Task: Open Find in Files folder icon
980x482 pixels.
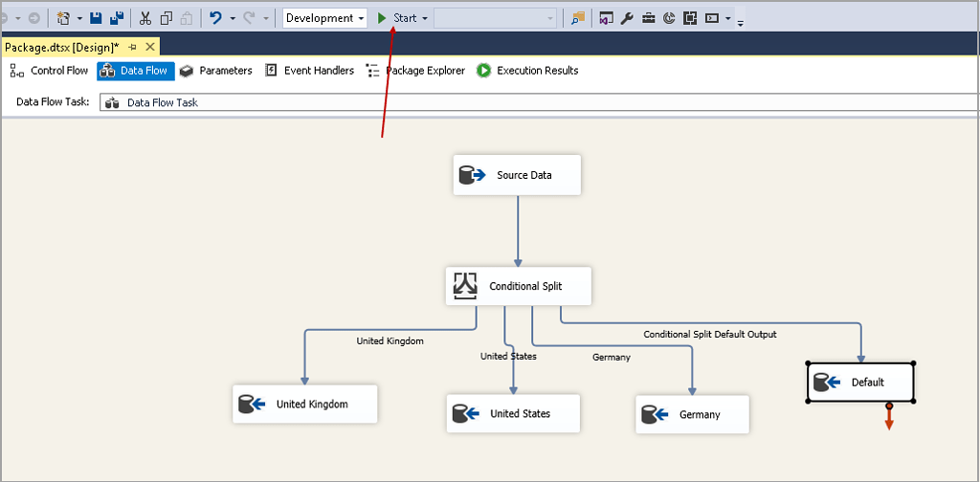Action: coord(578,18)
